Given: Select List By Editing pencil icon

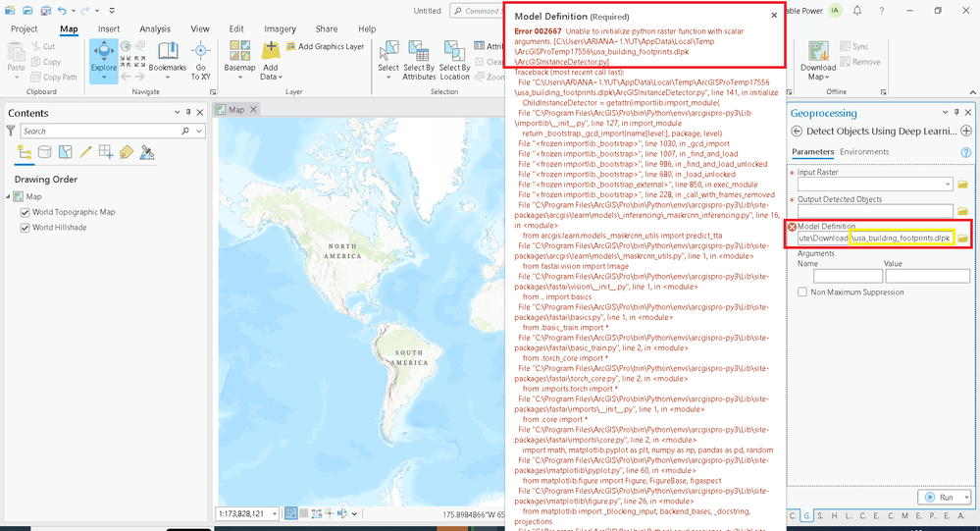Looking at the screenshot, I should click(x=85, y=152).
